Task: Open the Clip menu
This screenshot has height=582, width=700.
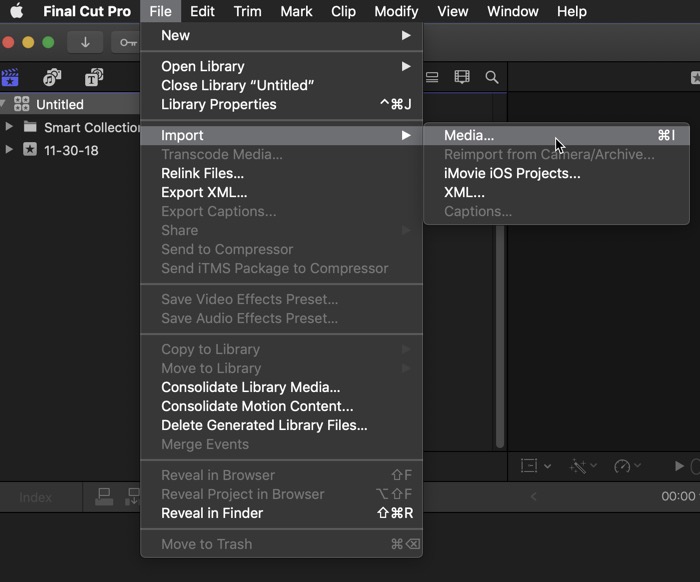Action: coord(343,11)
